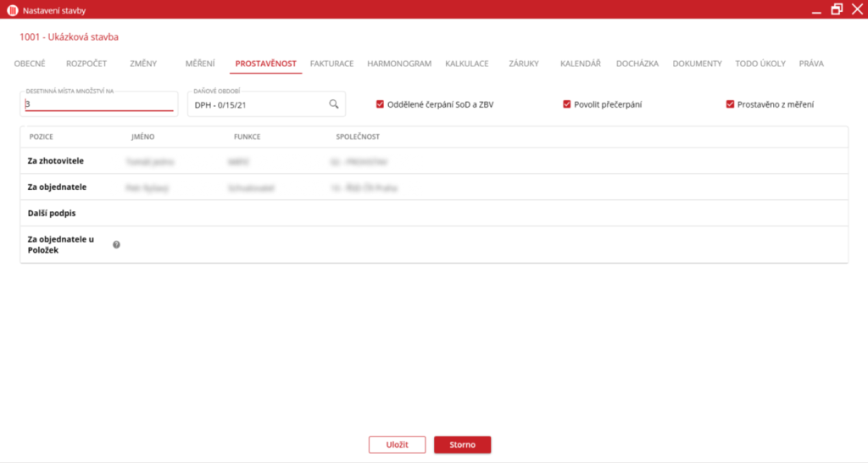Click the Uložit button

click(397, 444)
